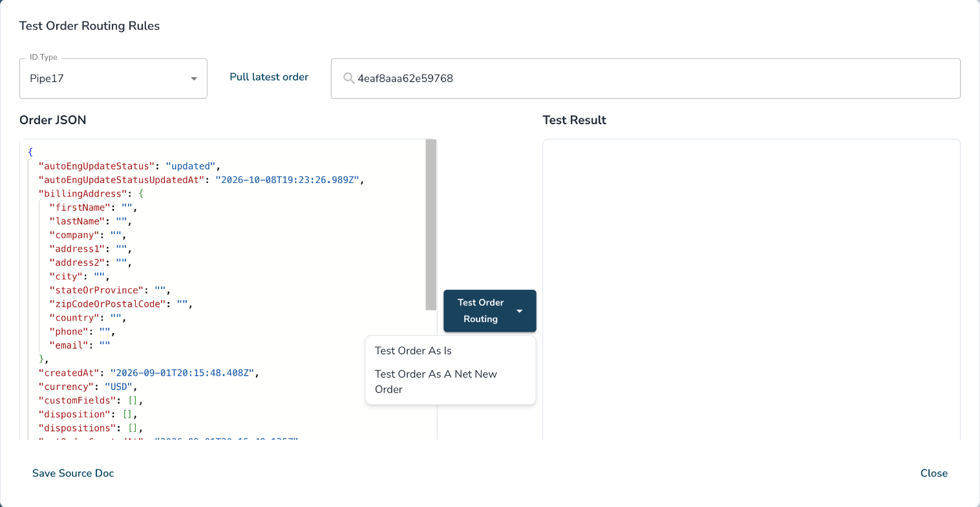The image size is (980, 507).
Task: Click the "disposition" line in JSON
Action: click(88, 415)
